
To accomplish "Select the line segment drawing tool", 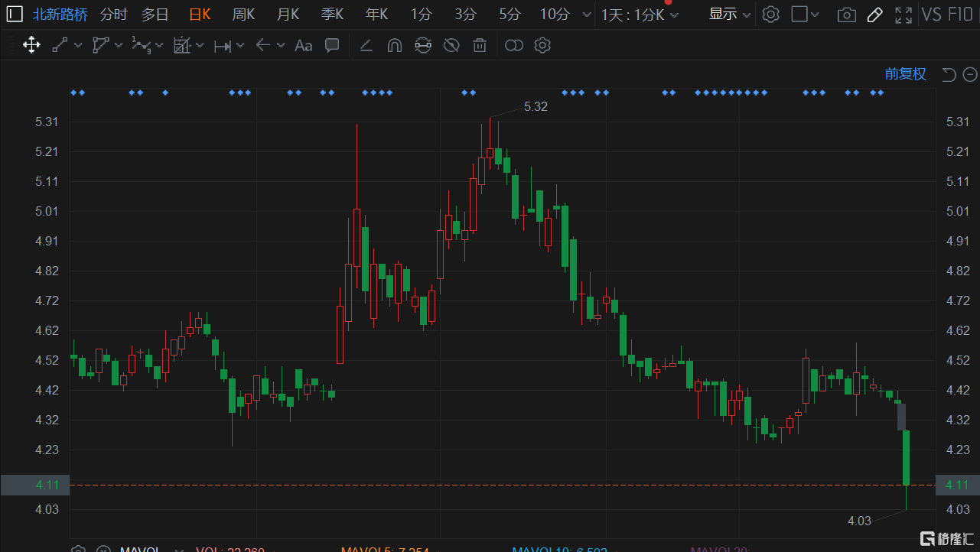I will click(60, 45).
